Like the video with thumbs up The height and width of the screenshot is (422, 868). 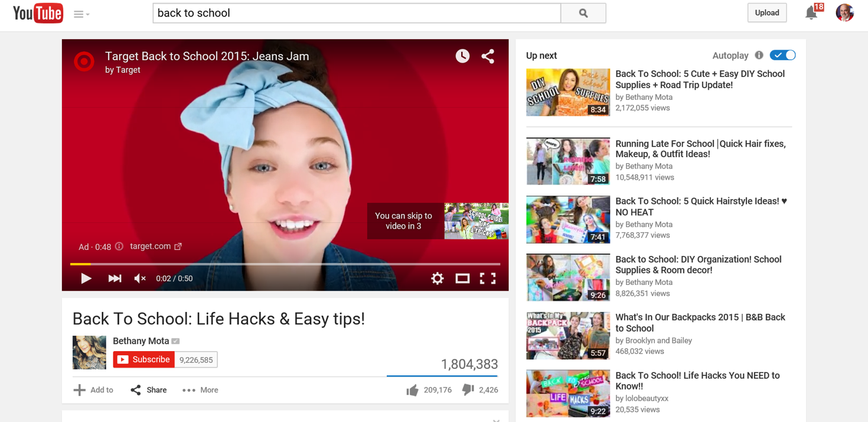pos(413,390)
